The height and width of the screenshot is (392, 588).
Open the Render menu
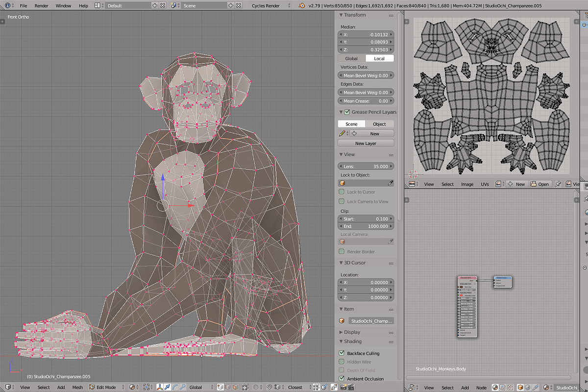(x=41, y=5)
